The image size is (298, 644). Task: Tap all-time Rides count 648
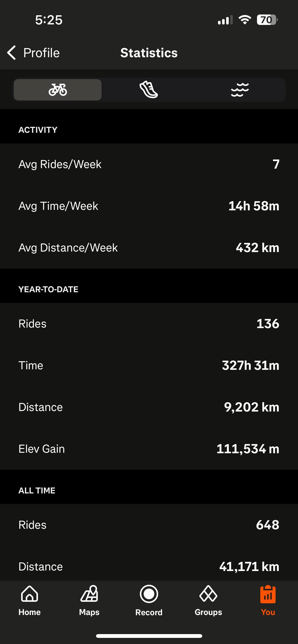[x=267, y=525]
